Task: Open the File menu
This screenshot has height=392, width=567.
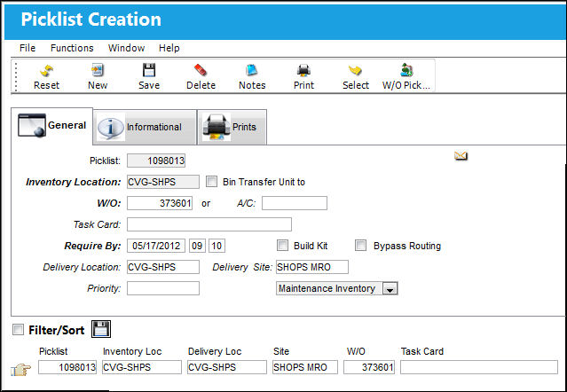Action: point(28,48)
